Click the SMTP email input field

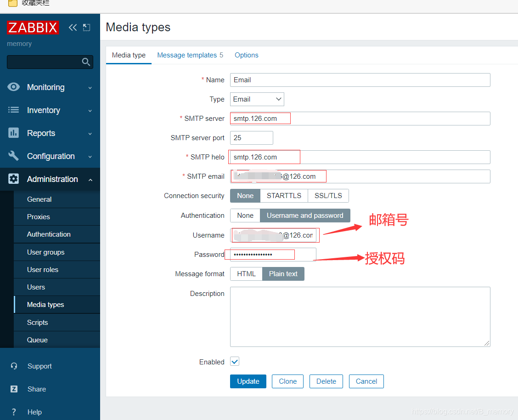click(360, 176)
